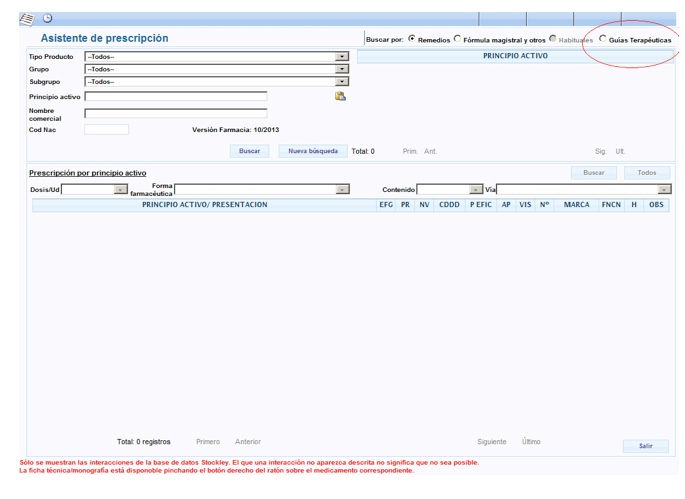Choose the Guías Terapéuticas radio button
The image size is (685, 499).
(602, 39)
